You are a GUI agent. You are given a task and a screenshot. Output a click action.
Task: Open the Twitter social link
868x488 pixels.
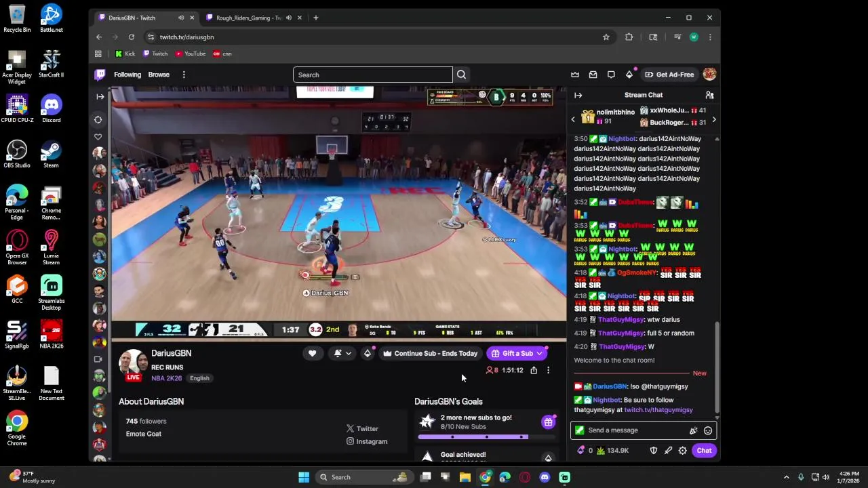point(362,428)
